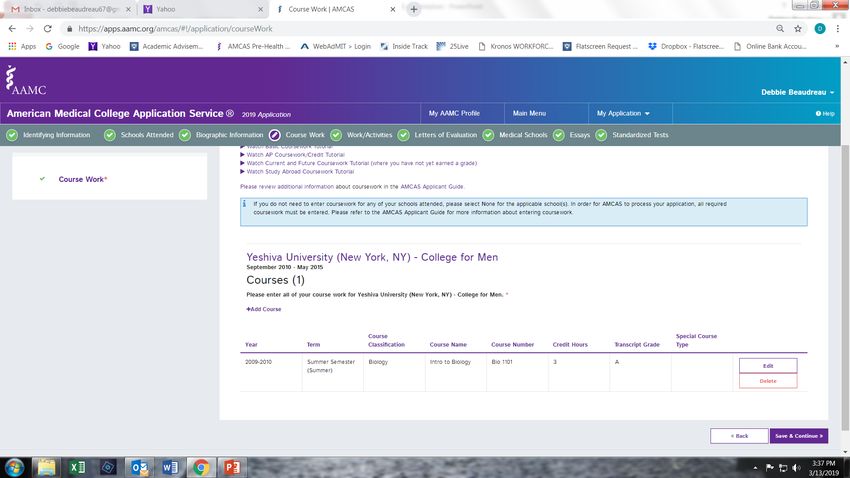Image resolution: width=850 pixels, height=478 pixels.
Task: Open Excel from taskbar
Action: click(77, 467)
